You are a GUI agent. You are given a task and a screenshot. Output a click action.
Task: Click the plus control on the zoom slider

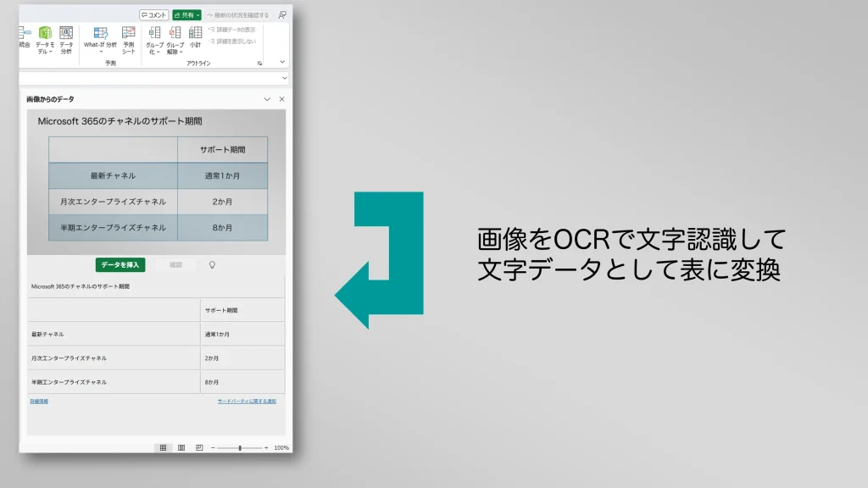[267, 447]
